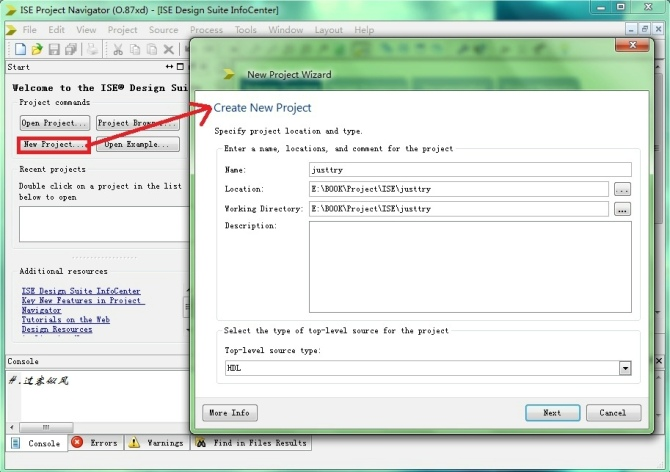The height and width of the screenshot is (472, 670).
Task: Click the Location path input field
Action: (x=458, y=189)
